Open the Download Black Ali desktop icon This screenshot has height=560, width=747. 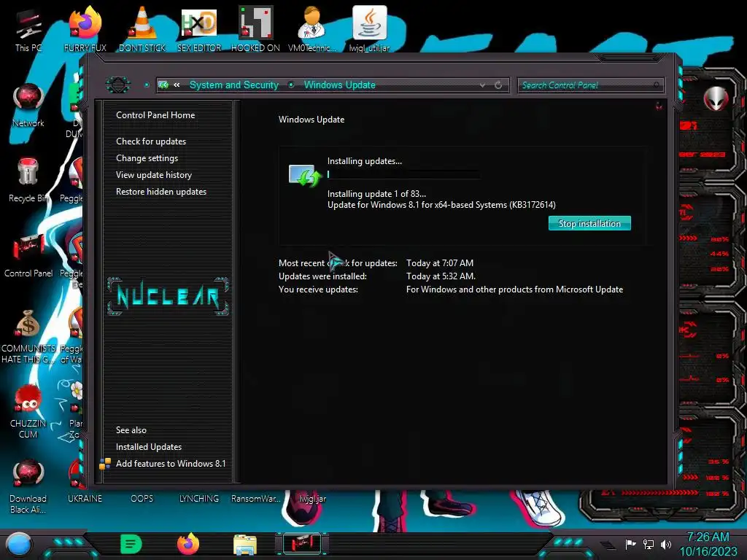[x=28, y=486]
